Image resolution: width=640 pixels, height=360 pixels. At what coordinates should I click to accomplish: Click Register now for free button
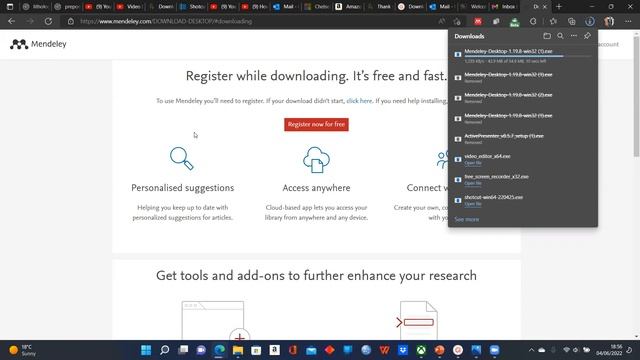pos(316,124)
